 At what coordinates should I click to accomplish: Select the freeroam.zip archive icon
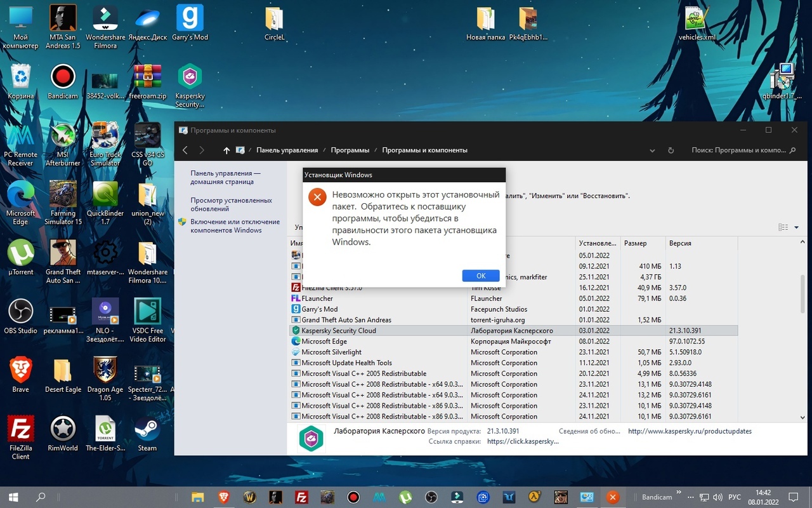[147, 81]
